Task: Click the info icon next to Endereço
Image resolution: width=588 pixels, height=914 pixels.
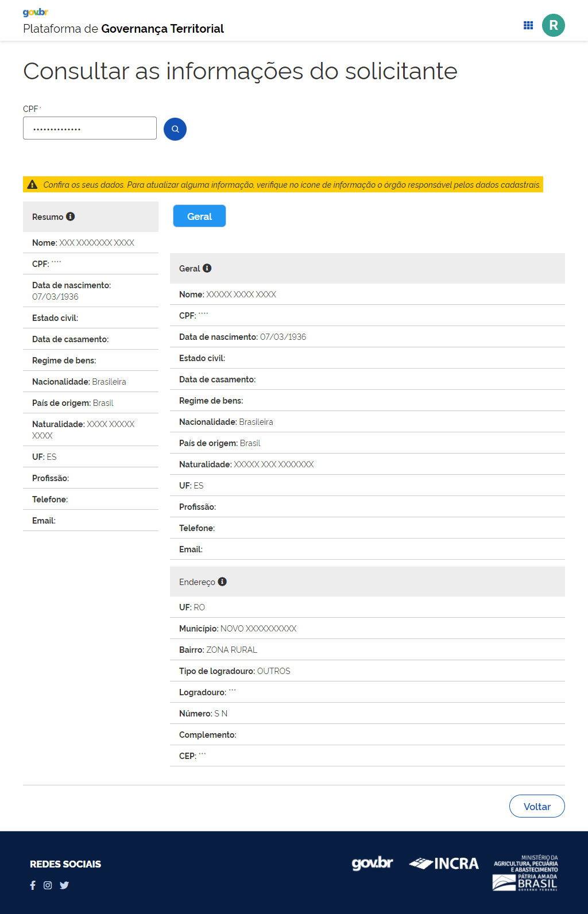Action: point(222,582)
